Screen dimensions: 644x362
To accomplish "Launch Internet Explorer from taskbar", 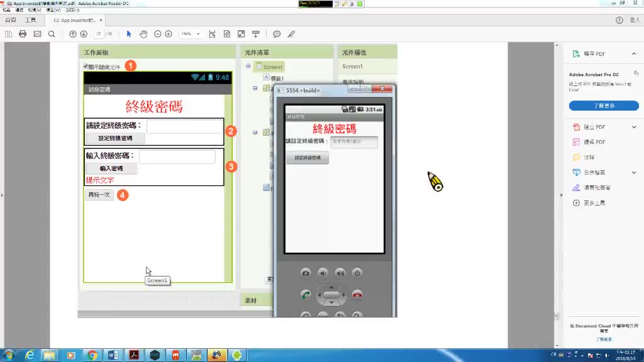I will [30, 355].
